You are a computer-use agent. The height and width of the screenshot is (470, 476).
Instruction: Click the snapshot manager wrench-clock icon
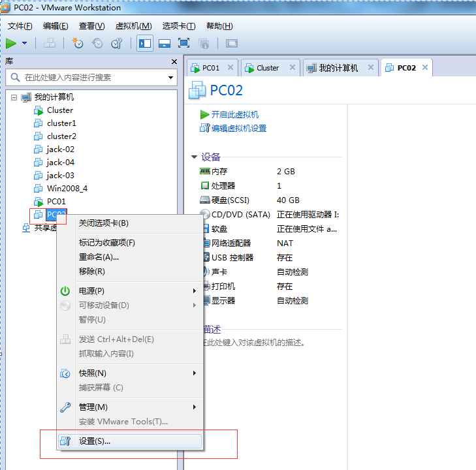pyautogui.click(x=117, y=43)
